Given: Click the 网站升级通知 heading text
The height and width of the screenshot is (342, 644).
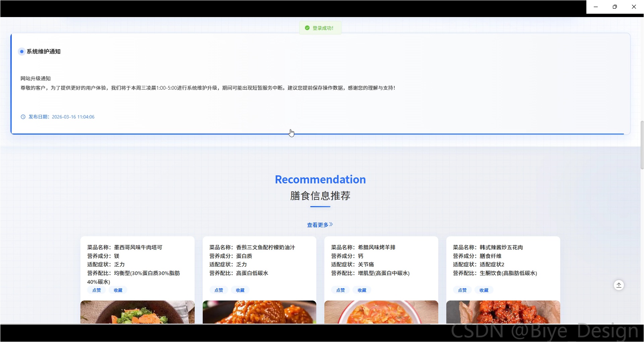Looking at the screenshot, I should click(36, 79).
